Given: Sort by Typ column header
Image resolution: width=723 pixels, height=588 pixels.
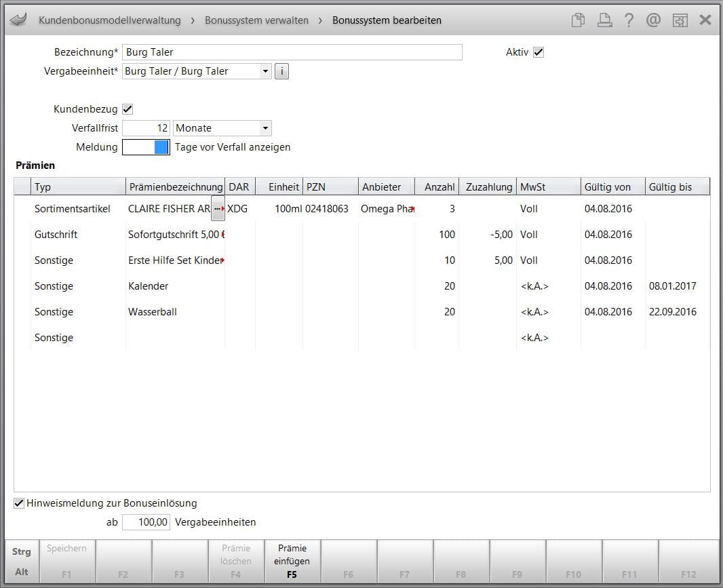Looking at the screenshot, I should [78, 187].
